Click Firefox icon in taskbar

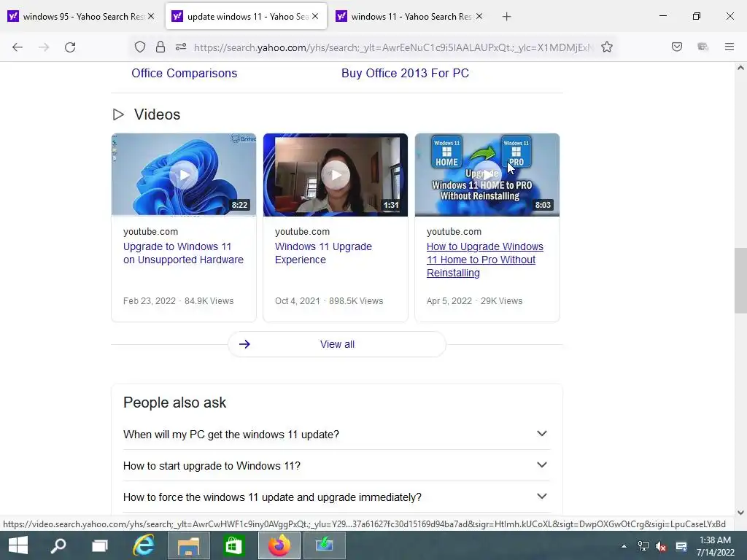pyautogui.click(x=279, y=545)
